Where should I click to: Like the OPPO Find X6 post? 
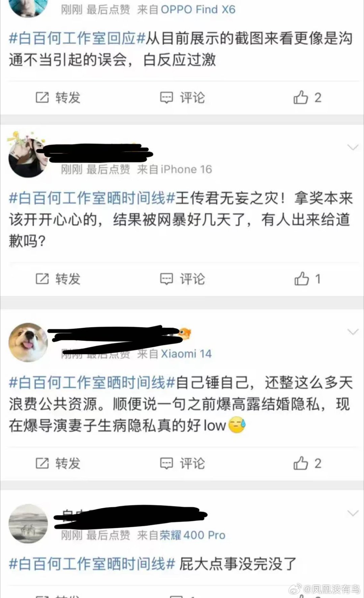(x=307, y=98)
